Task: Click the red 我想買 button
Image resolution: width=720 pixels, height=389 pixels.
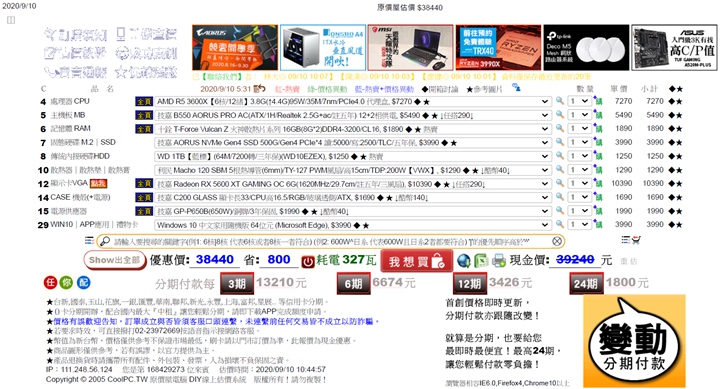Action: [x=416, y=261]
